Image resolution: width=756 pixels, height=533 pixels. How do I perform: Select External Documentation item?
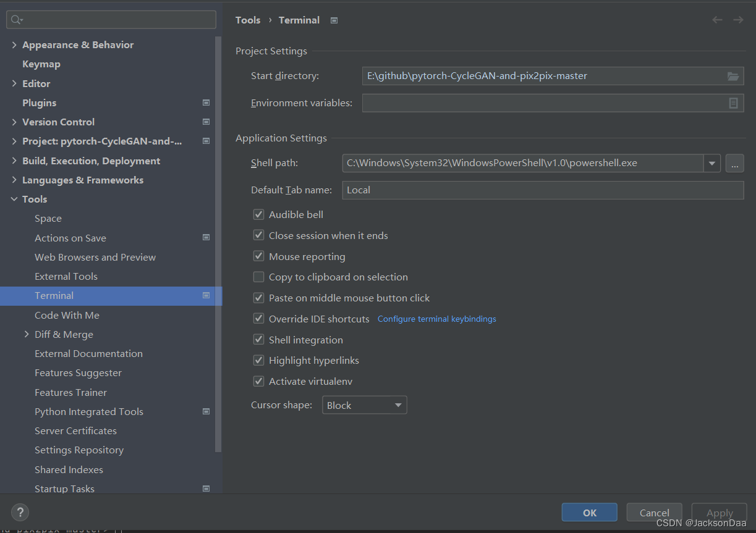tap(88, 353)
